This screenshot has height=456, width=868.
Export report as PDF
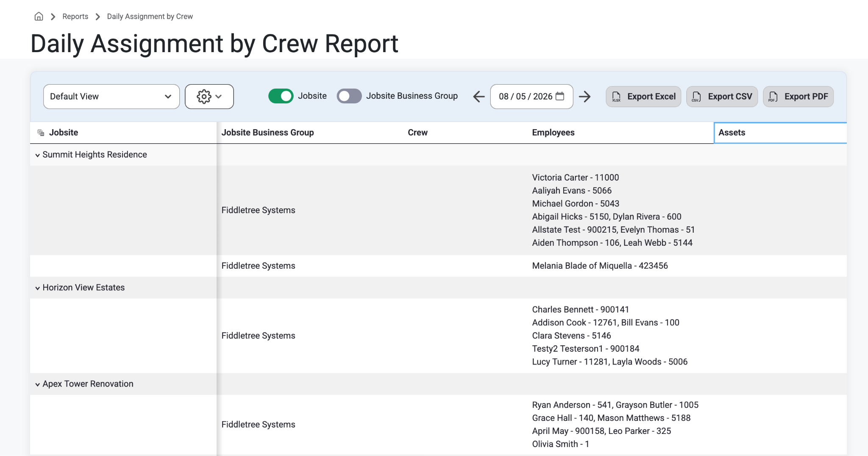click(798, 97)
